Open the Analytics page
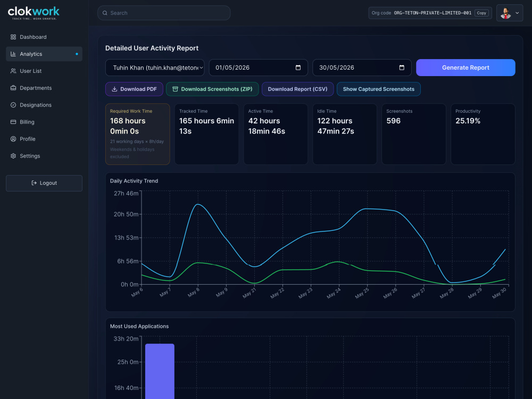 [x=44, y=54]
